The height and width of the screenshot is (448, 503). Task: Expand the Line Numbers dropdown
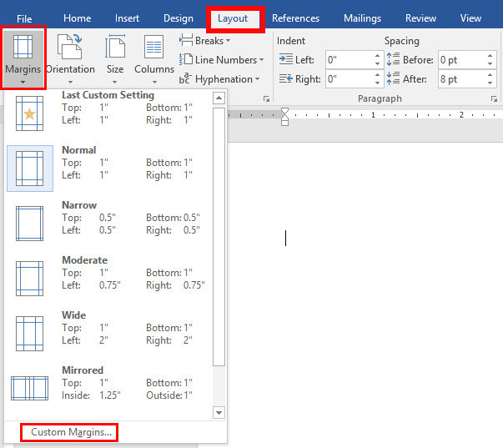(x=222, y=60)
